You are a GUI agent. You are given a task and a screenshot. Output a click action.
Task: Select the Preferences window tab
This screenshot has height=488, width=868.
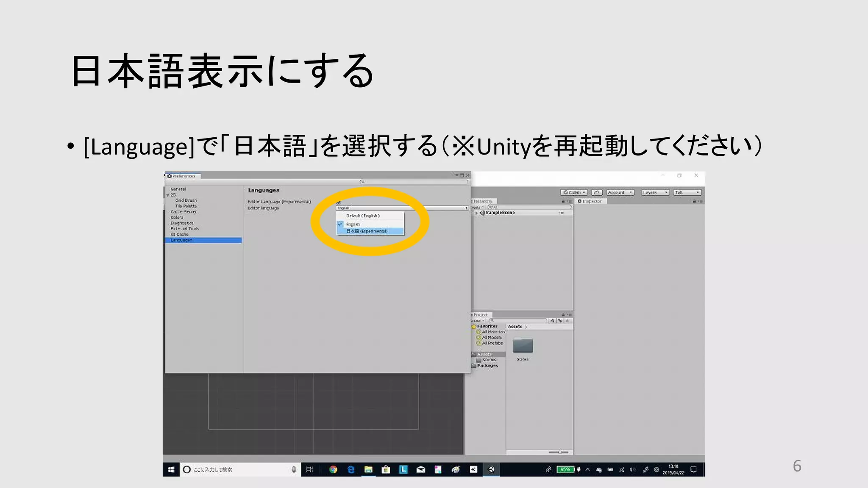tap(183, 176)
